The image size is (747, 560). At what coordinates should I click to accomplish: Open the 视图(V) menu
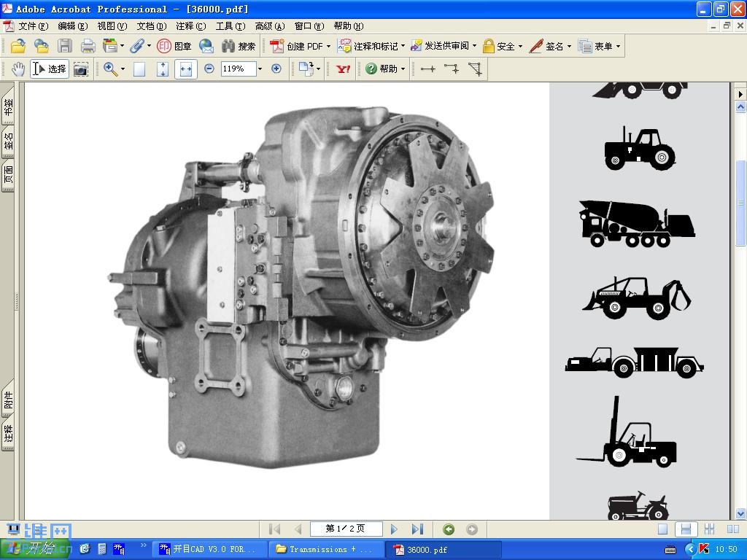(112, 26)
